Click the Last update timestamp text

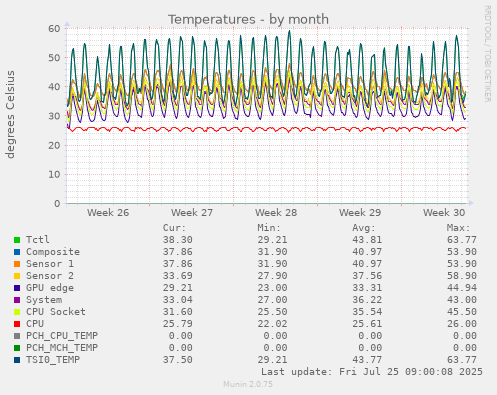(372, 372)
